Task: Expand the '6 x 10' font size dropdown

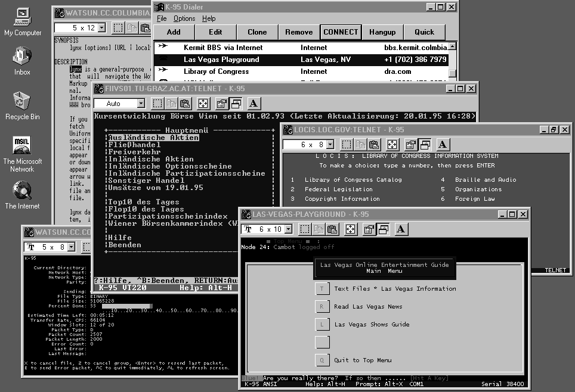Action: [x=288, y=229]
